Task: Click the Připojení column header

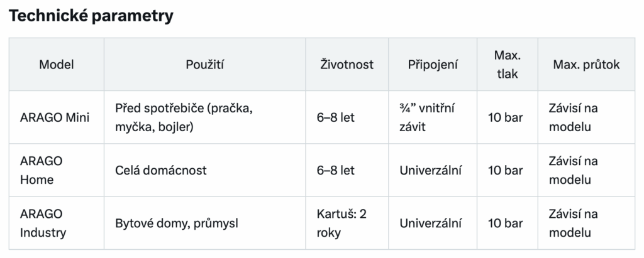Action: point(433,65)
